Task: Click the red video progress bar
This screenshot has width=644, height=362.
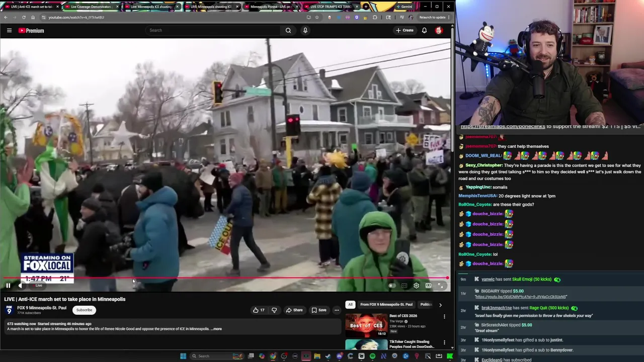Action: click(225, 278)
